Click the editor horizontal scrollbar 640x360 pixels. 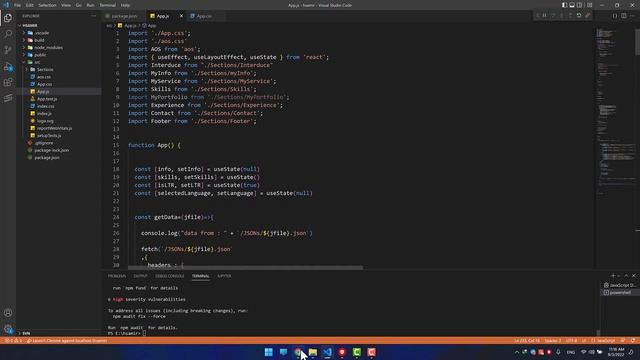pos(245,268)
